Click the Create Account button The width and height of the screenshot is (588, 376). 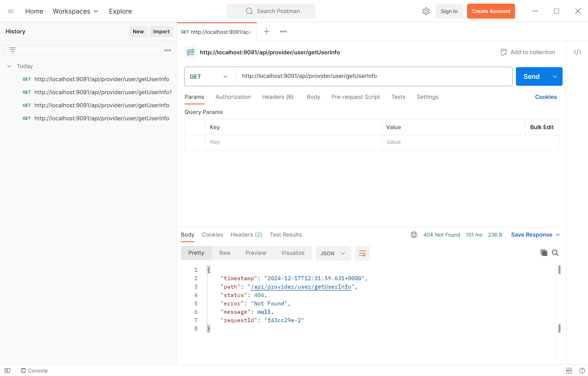(491, 11)
